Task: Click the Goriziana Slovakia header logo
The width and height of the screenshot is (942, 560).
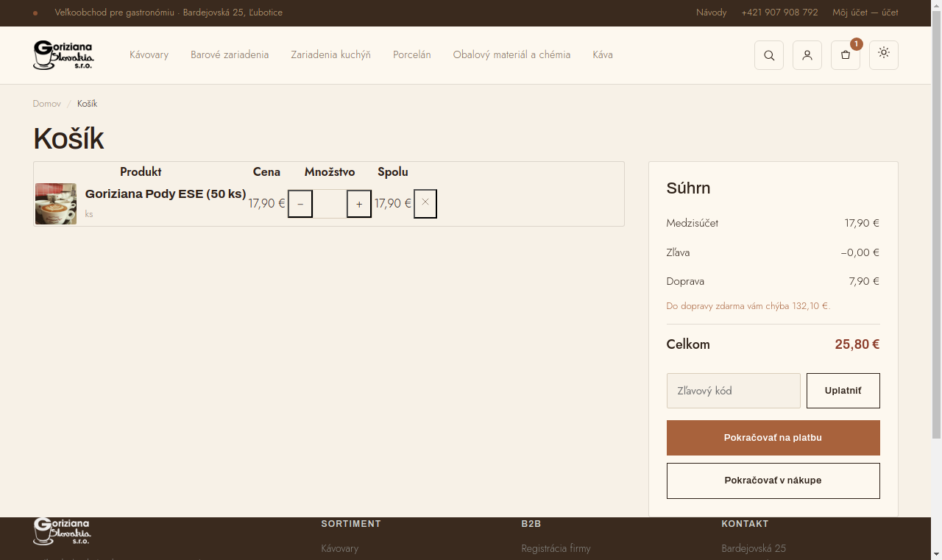Action: (x=64, y=55)
